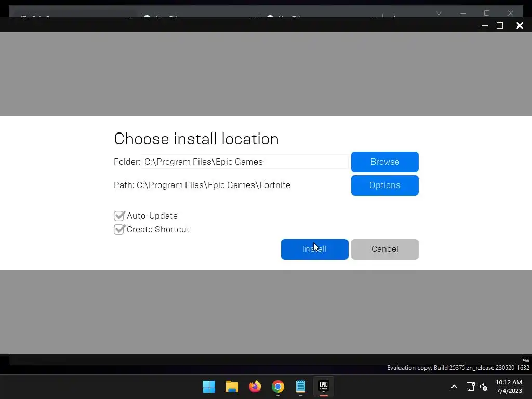This screenshot has height=399, width=532.
Task: Open the Notepad taskbar icon
Action: tap(301, 387)
